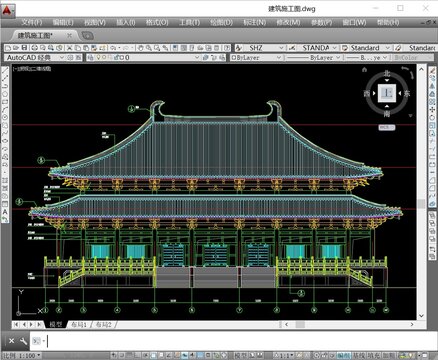Click the vertical scrollbar down arrow
The image size is (438, 360).
(421, 315)
